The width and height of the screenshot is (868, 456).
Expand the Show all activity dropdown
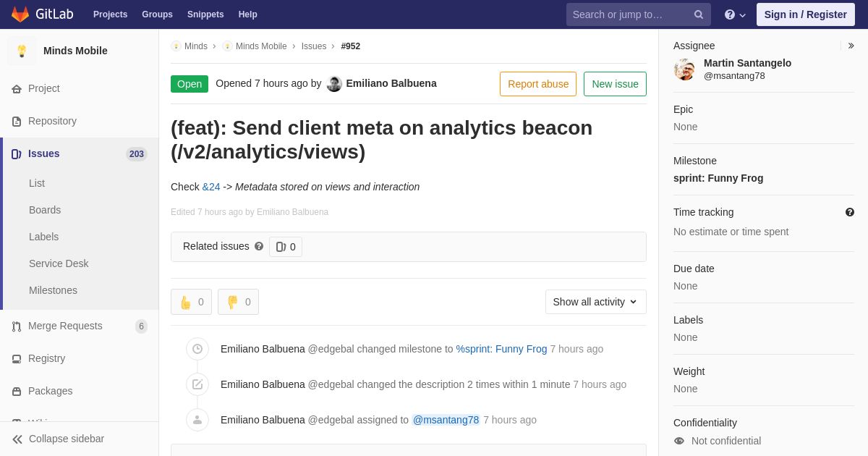(x=595, y=302)
